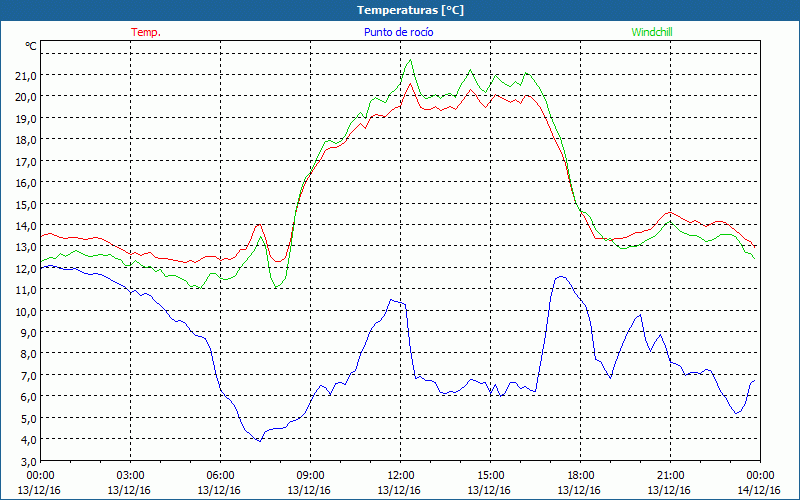The image size is (800, 500).
Task: Click the 14,0 y-axis value
Action: 26,226
